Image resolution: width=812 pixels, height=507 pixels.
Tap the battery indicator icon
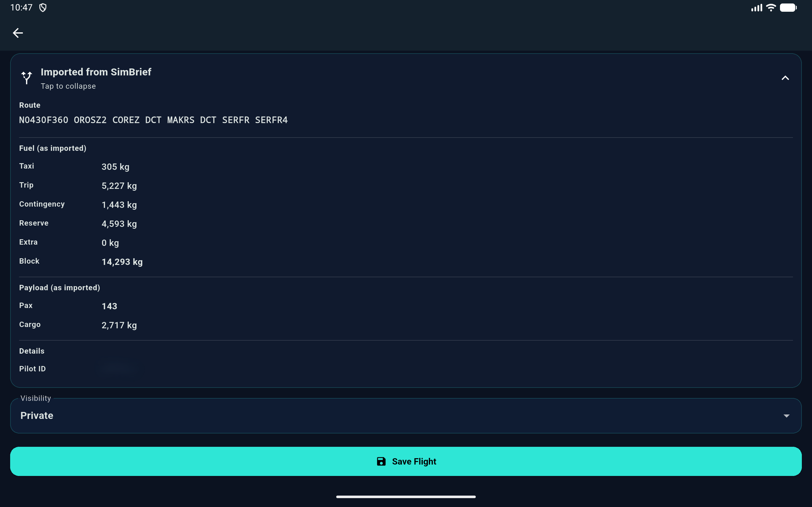pyautogui.click(x=788, y=8)
